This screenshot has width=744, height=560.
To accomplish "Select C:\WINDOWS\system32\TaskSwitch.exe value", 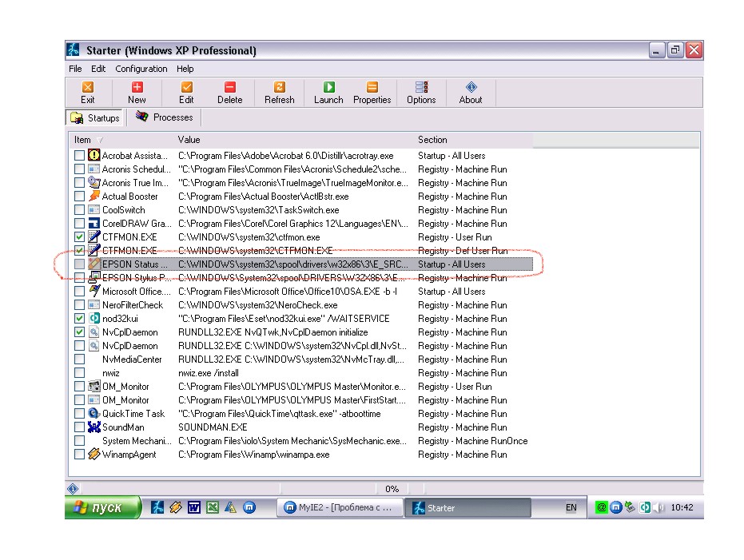I will 259,209.
